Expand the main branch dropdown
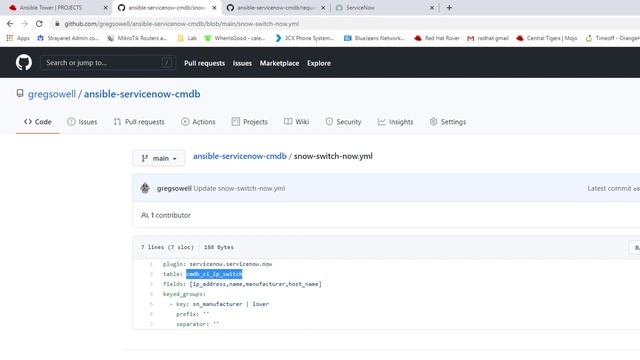This screenshot has height=360, width=640. tap(159, 158)
